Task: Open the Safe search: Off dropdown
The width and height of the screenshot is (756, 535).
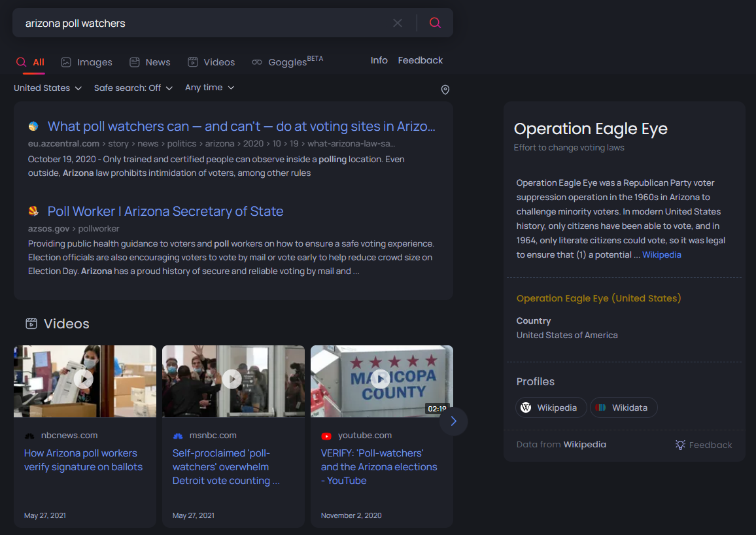Action: coord(133,88)
